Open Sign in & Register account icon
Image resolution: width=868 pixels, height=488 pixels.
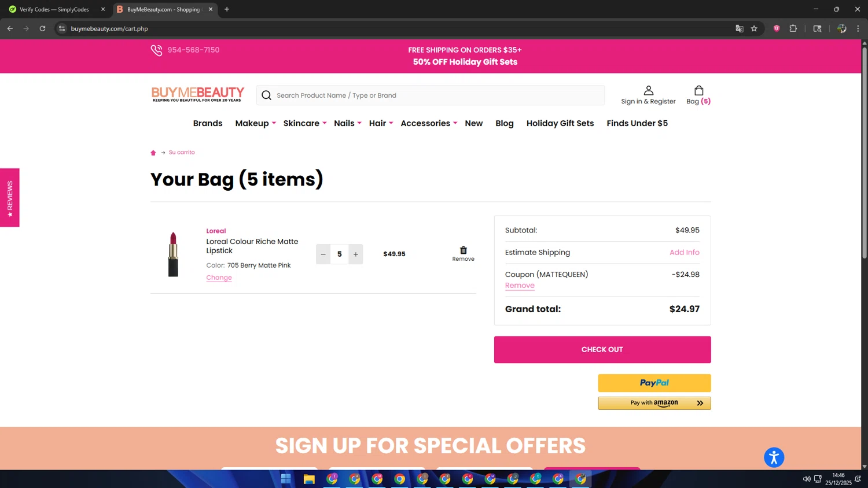[x=649, y=91]
